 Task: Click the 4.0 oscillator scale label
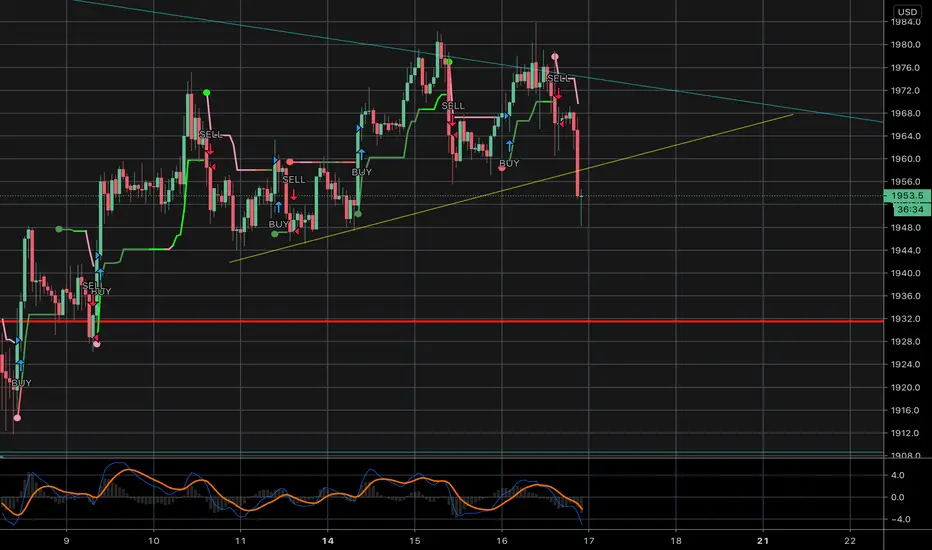point(898,475)
